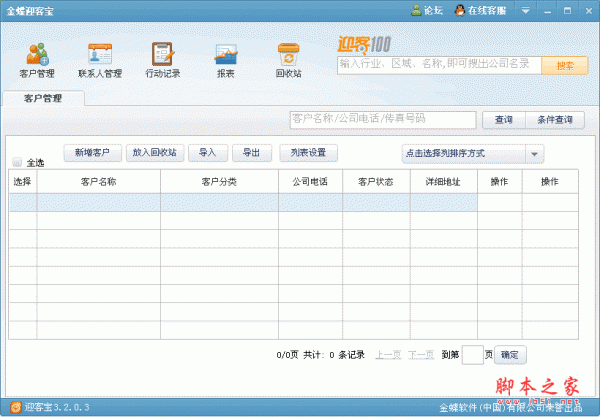Click the 迎客100 logo

click(x=364, y=45)
